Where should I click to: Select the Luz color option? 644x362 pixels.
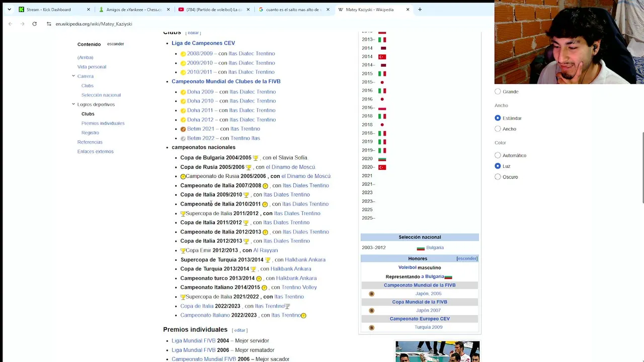[x=498, y=166]
